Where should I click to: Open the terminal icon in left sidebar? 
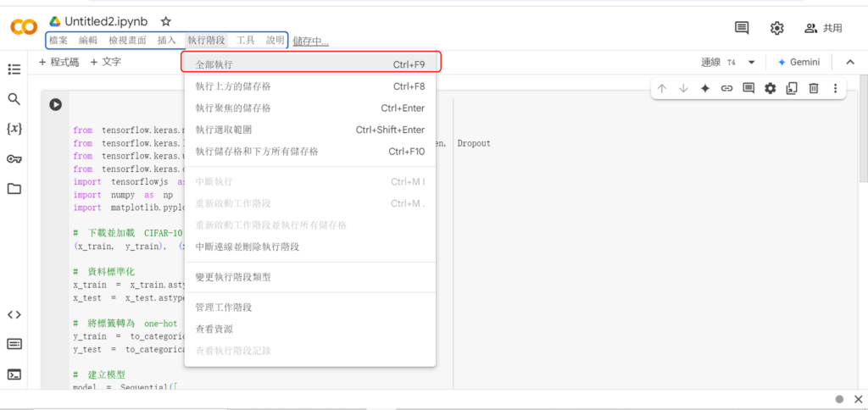pyautogui.click(x=14, y=374)
